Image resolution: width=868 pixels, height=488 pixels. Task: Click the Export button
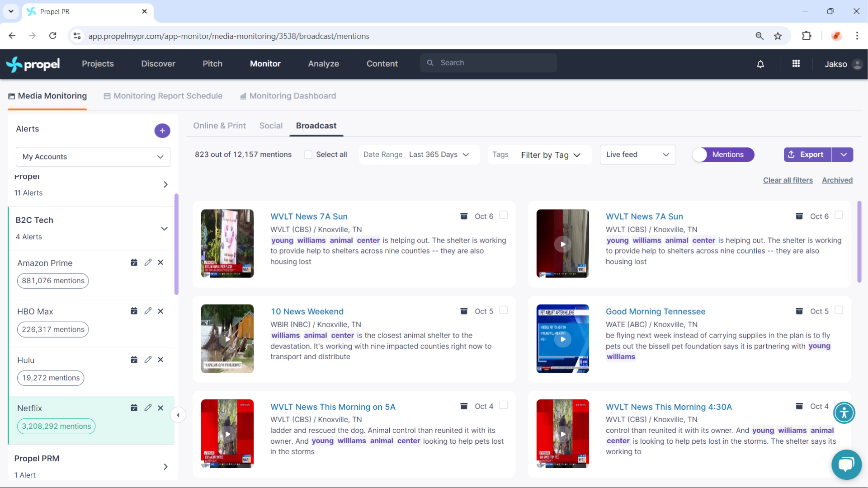pyautogui.click(x=807, y=155)
